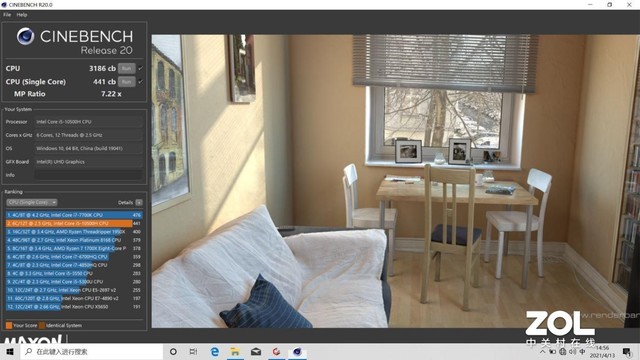Image resolution: width=640 pixels, height=360 pixels.
Task: Open Task View on the taskbar
Action: 193,351
